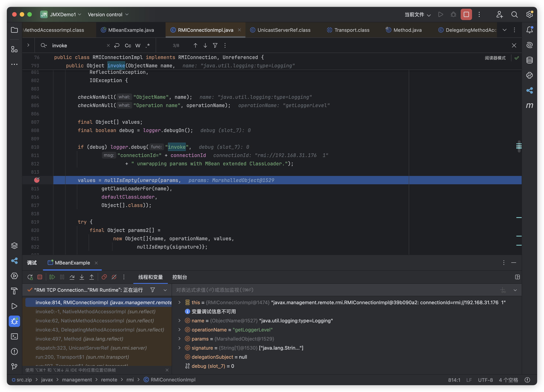This screenshot has width=544, height=392.
Task: Expand the 'this' variable node
Action: coord(179,302)
